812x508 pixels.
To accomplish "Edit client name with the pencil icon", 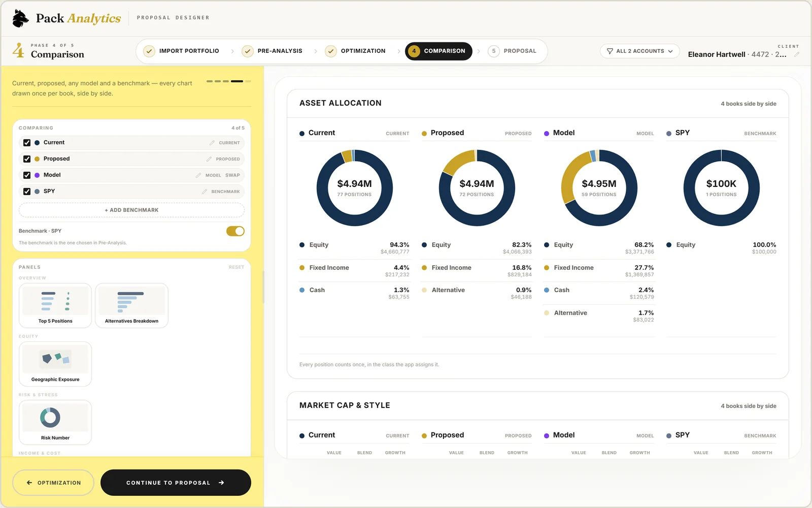I will coord(797,54).
